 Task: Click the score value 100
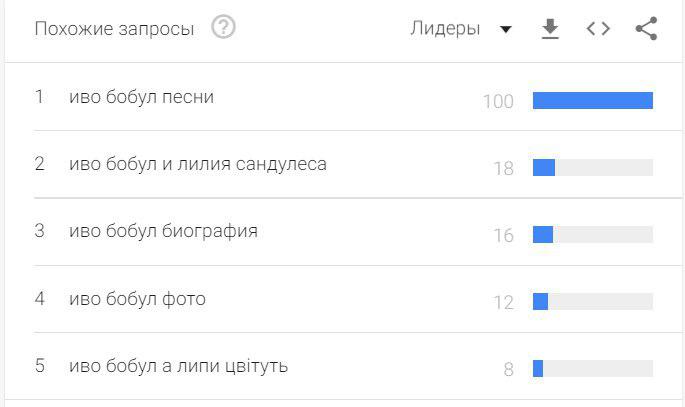(x=497, y=101)
